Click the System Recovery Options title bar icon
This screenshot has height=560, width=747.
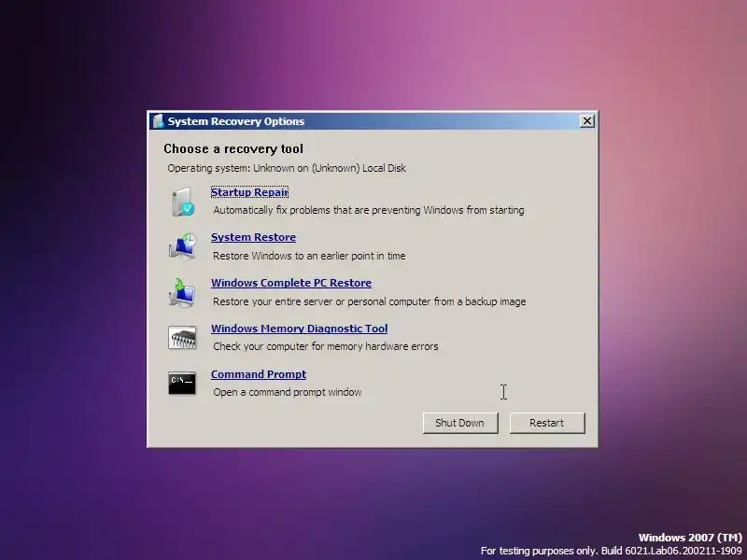[x=158, y=121]
